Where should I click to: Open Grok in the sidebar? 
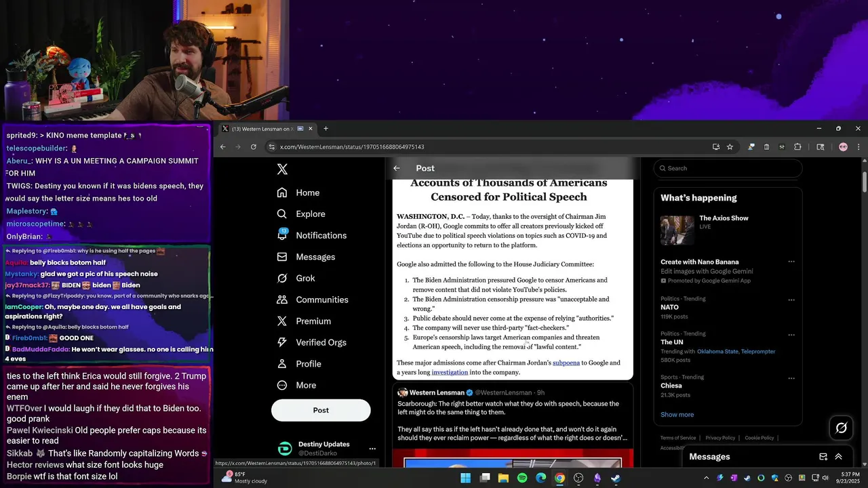[296, 278]
